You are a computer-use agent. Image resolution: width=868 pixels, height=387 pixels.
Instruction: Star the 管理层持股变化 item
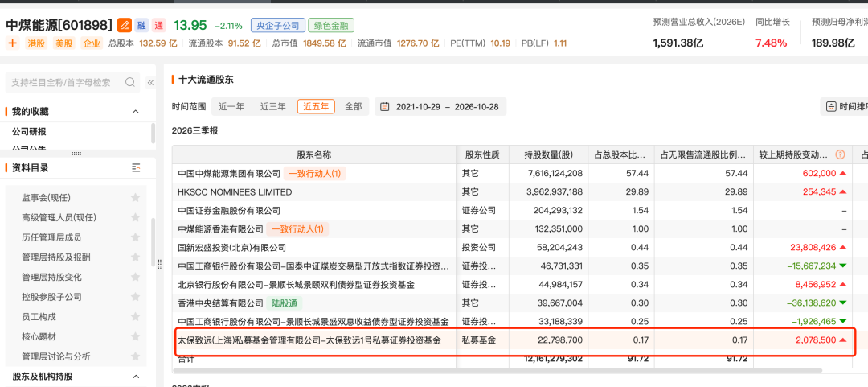pos(135,277)
